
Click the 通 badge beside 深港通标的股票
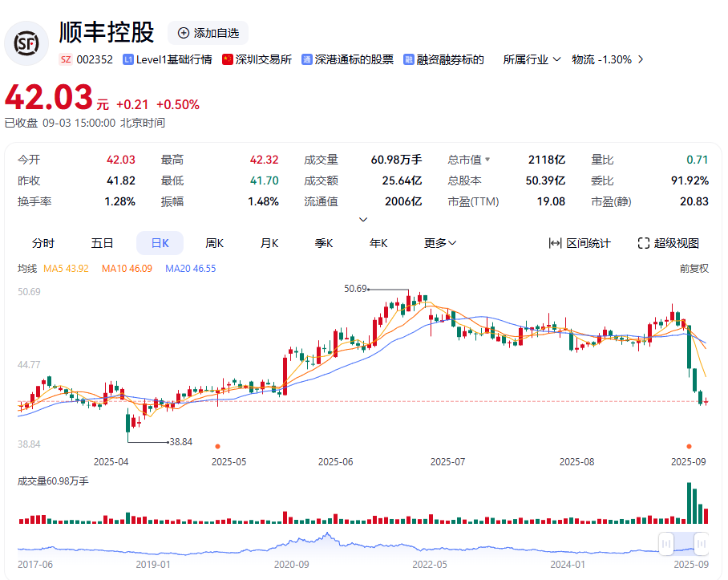(x=307, y=59)
